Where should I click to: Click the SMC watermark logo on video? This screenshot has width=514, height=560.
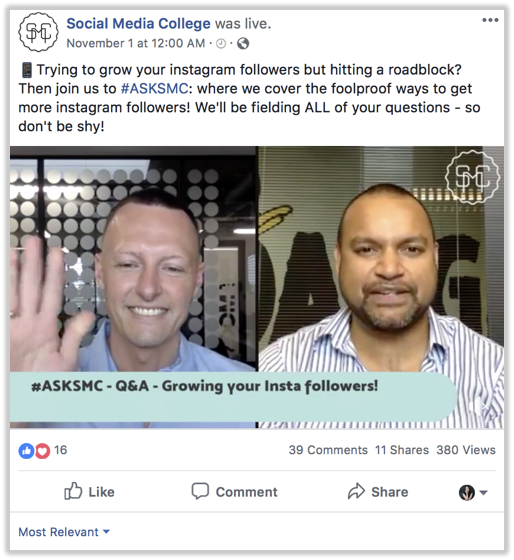473,178
